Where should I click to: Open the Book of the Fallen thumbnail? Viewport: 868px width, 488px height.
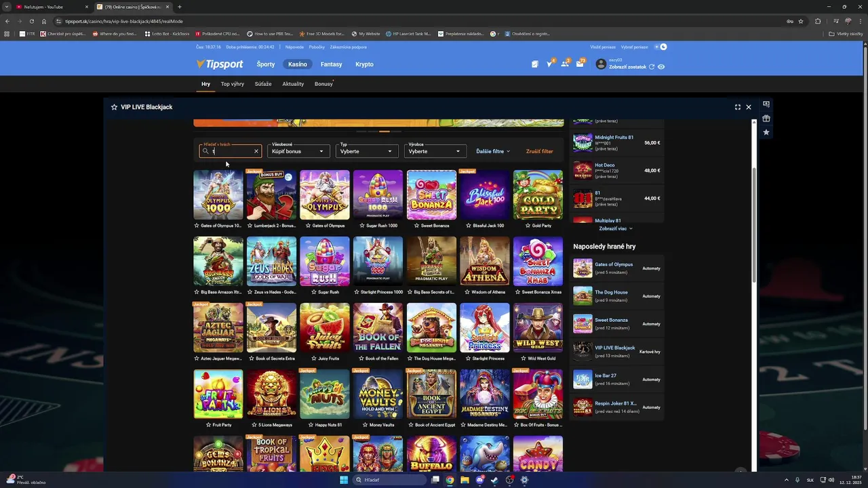point(378,327)
